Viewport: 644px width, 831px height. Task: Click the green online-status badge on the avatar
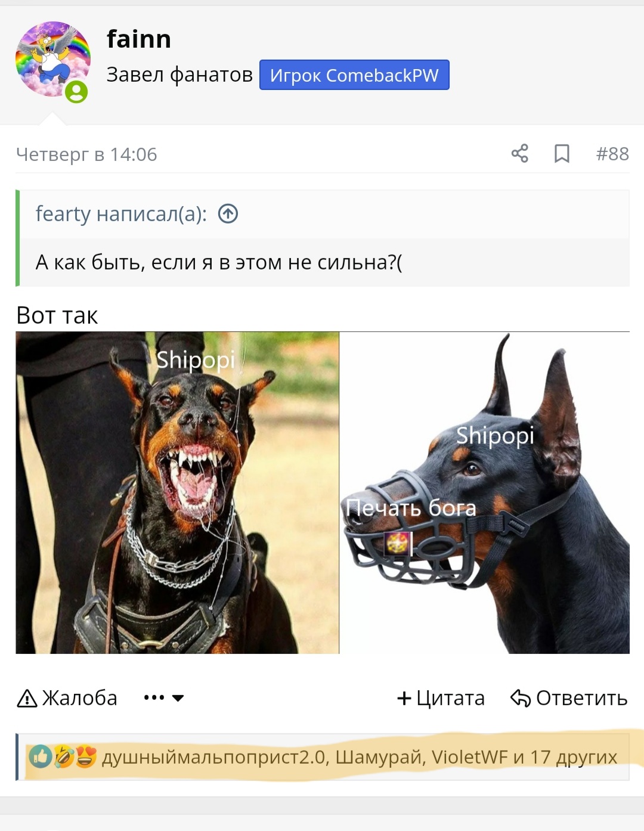click(x=76, y=92)
